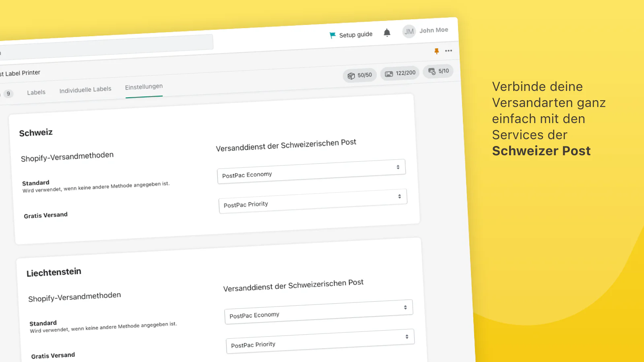This screenshot has width=644, height=362.
Task: Click the package icon beside 50/50
Action: tap(351, 76)
